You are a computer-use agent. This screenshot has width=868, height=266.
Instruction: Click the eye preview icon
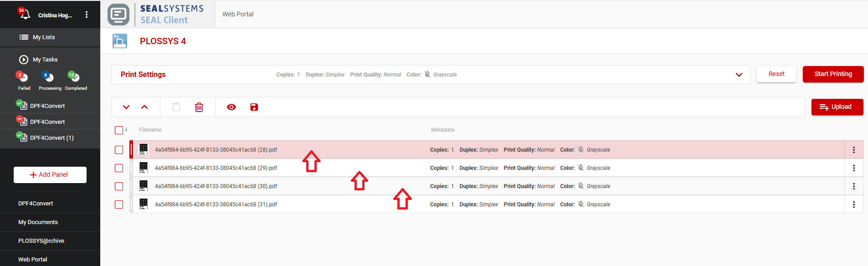(231, 107)
